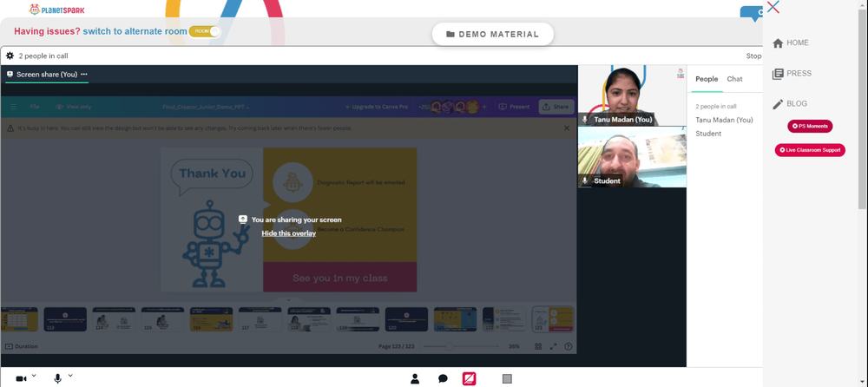Open the Demo Material folder

coord(493,35)
